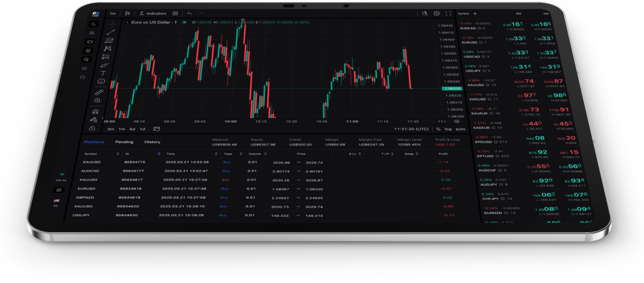Toggle logarithmic price scale
The width and height of the screenshot is (644, 283).
448,129
